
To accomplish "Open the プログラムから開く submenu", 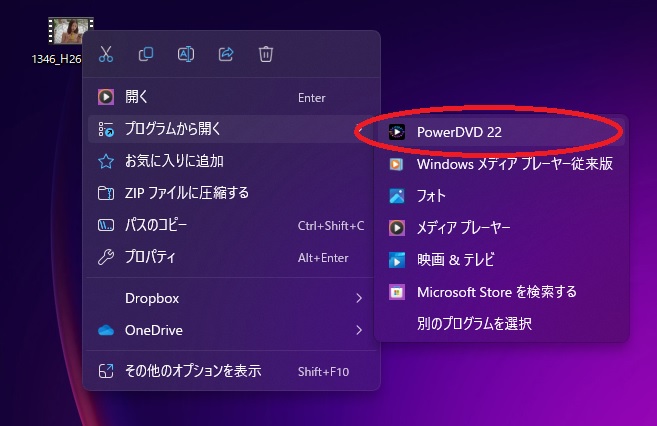I will 231,129.
